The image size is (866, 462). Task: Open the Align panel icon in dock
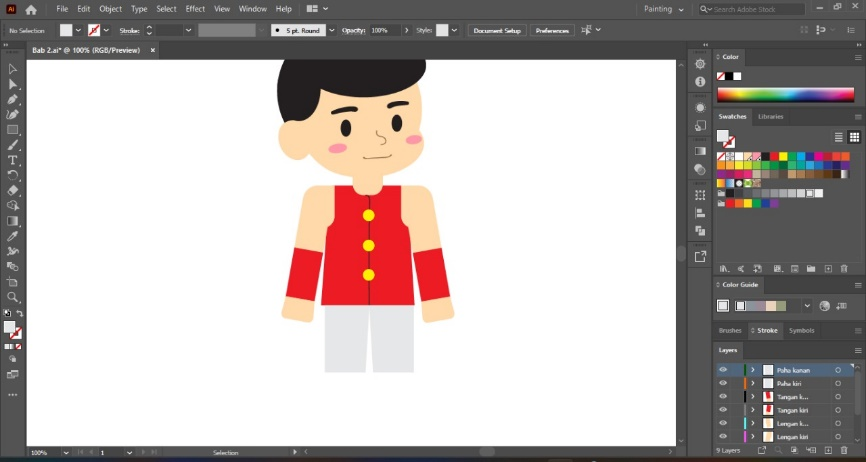(700, 213)
